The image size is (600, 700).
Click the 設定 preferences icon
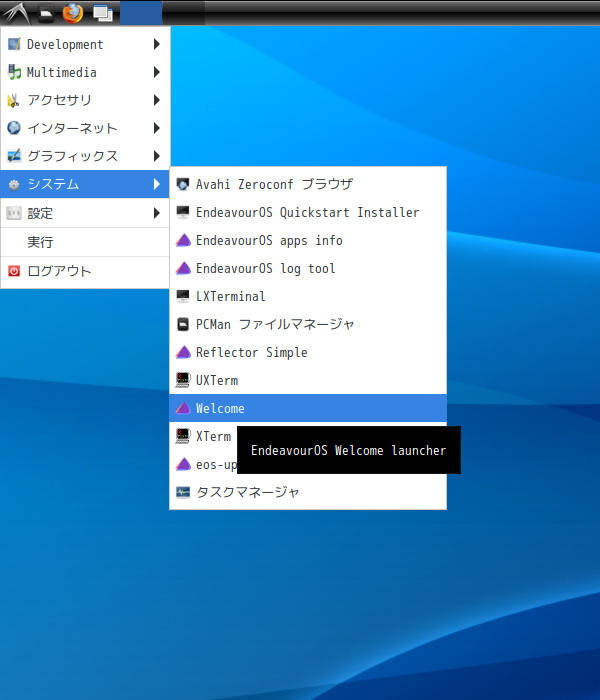click(14, 213)
